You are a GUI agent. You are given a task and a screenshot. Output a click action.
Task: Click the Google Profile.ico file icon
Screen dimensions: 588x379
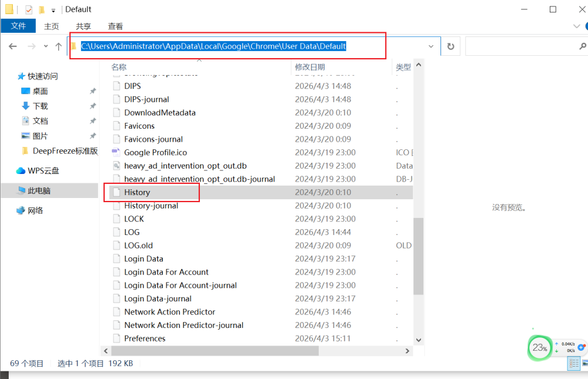[116, 152]
